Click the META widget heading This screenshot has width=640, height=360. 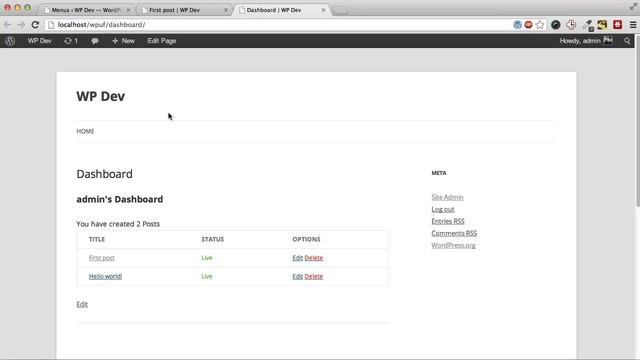439,173
